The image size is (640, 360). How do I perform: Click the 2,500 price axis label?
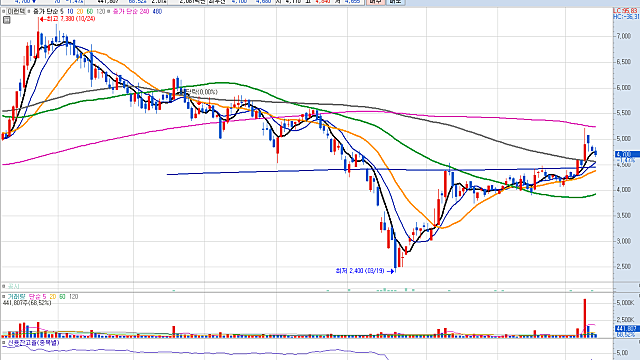[x=623, y=267]
